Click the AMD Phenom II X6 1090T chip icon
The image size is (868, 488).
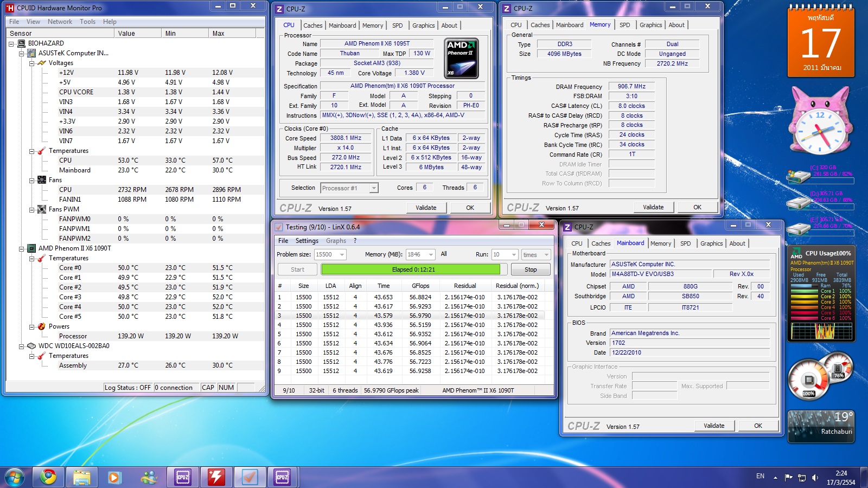click(x=32, y=248)
